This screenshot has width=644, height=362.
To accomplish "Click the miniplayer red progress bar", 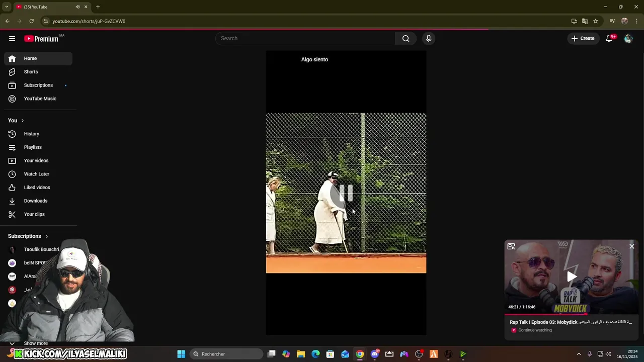I will coord(572,314).
